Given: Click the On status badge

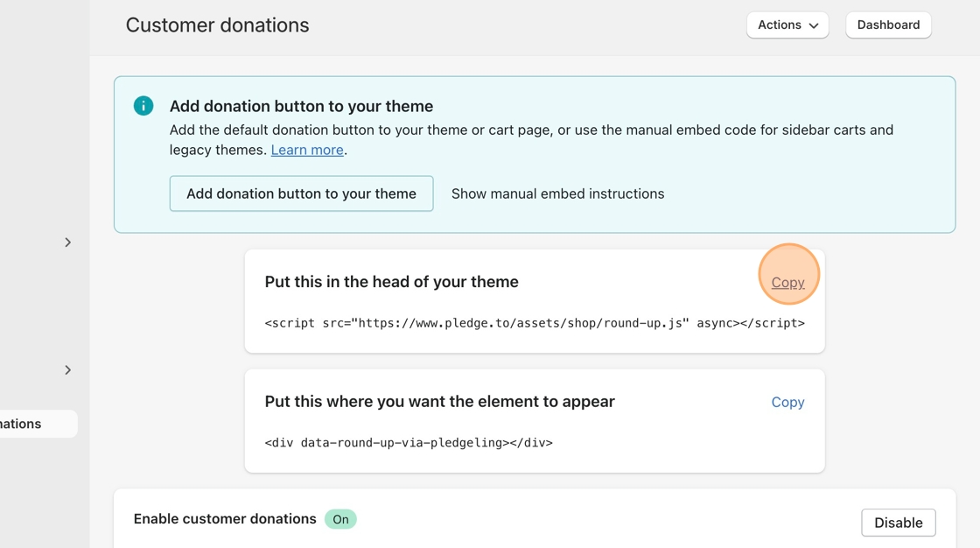Looking at the screenshot, I should click(x=340, y=519).
